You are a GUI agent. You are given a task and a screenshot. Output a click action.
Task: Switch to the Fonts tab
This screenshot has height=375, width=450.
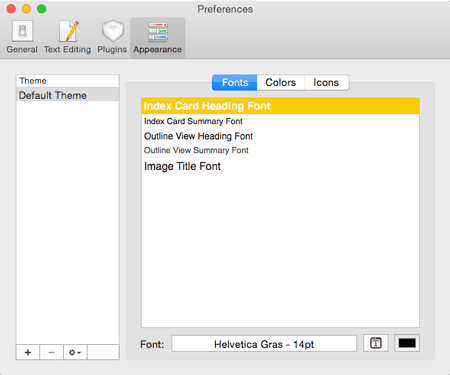(235, 82)
